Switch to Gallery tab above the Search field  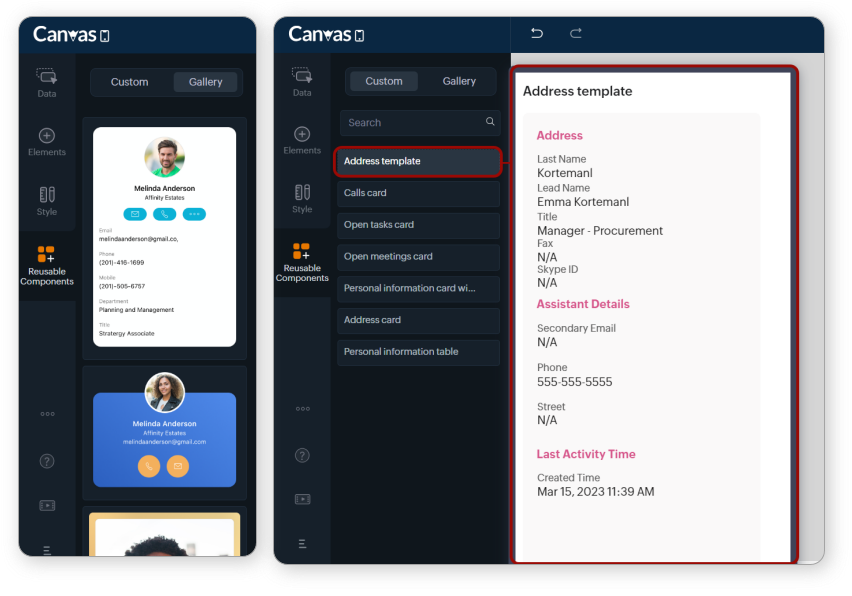point(459,81)
